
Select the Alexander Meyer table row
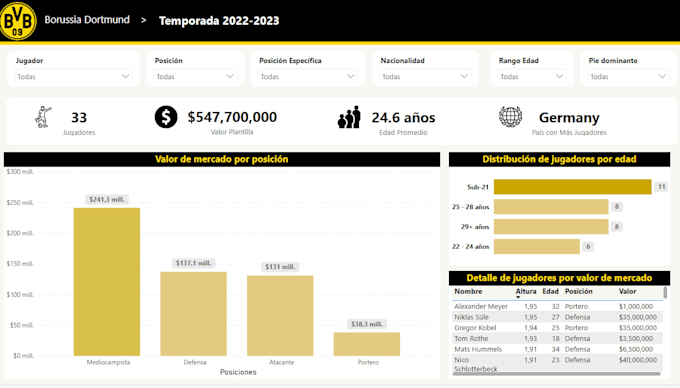pyautogui.click(x=557, y=306)
